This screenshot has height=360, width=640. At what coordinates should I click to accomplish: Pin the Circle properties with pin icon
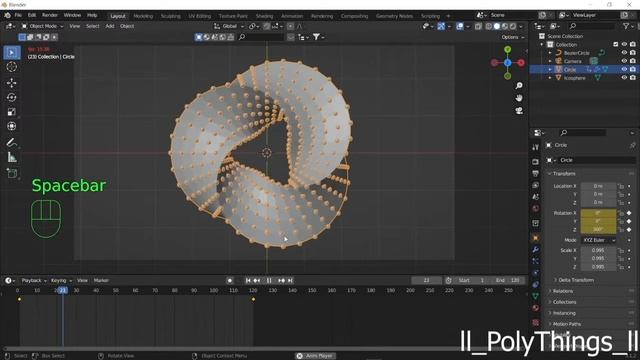click(632, 145)
